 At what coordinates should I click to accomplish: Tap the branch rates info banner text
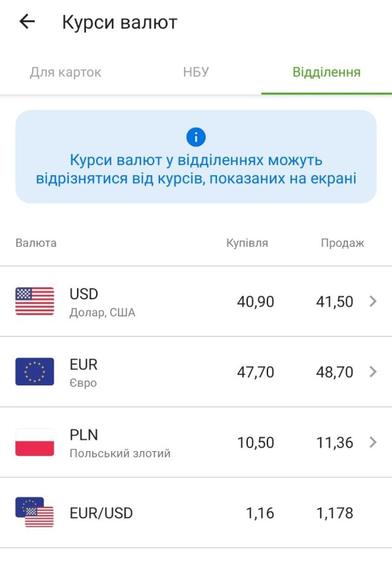pos(196,169)
